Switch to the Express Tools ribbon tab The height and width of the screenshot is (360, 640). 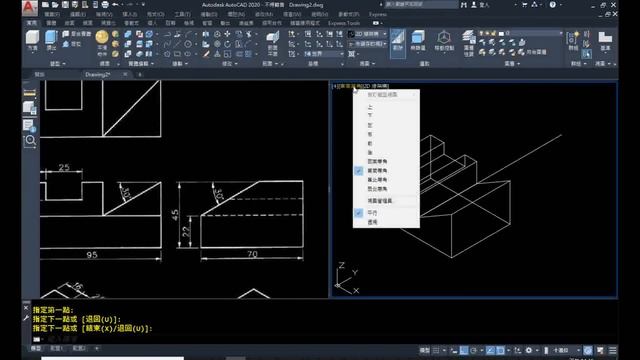coord(344,23)
